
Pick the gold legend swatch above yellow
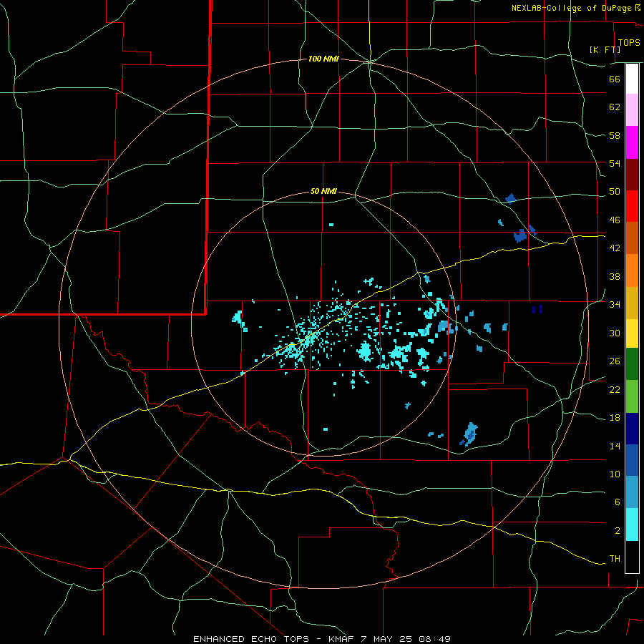pyautogui.click(x=632, y=303)
